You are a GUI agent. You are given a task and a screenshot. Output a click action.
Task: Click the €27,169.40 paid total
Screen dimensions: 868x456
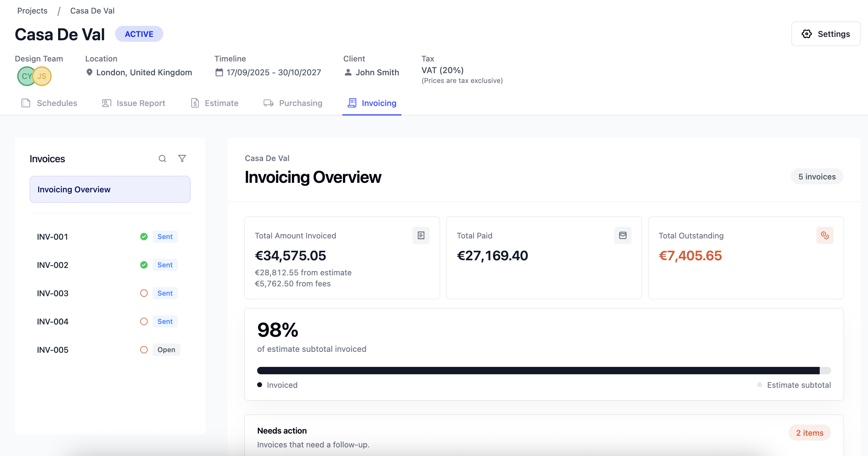coord(492,255)
